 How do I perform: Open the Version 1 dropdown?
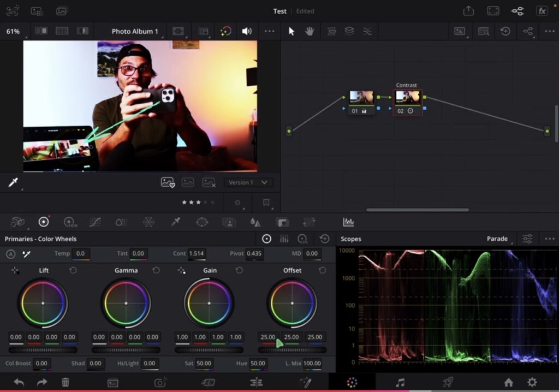coord(248,183)
